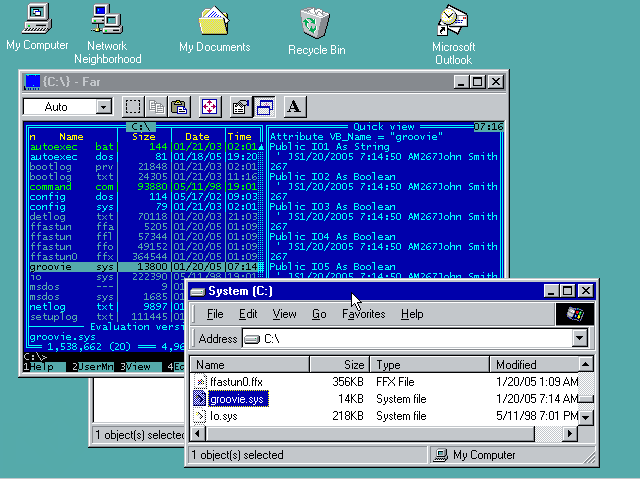Open the Favorites menu
Viewport: 640px width, 480px height.
tap(363, 314)
